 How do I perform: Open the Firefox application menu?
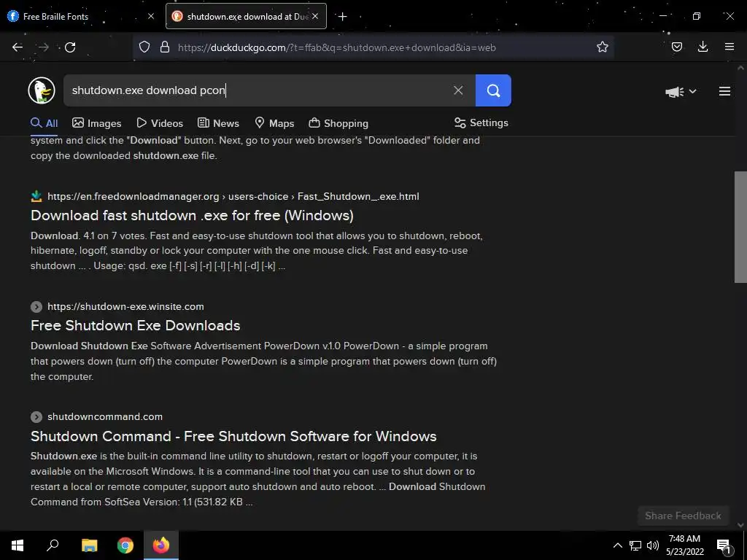pos(729,47)
